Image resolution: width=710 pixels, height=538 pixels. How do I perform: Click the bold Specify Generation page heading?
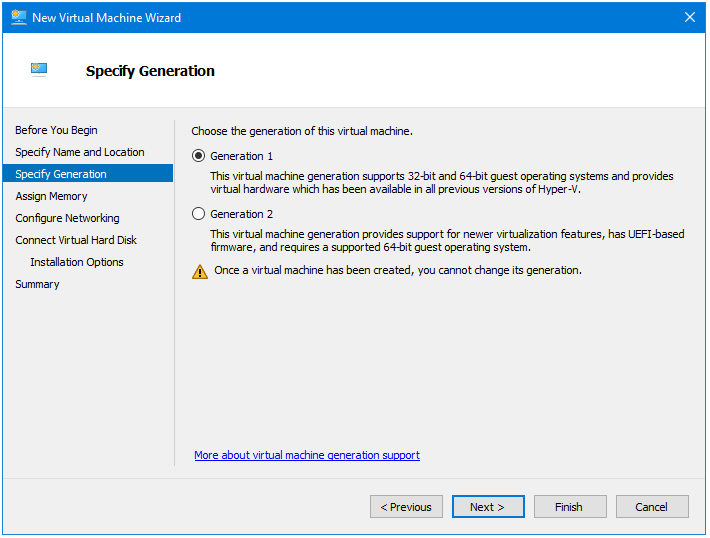pyautogui.click(x=150, y=71)
